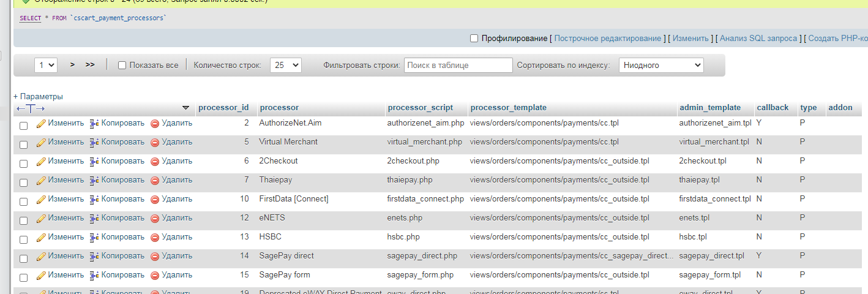Screen dimensions: 868x294
Task: Click delete icon for Thaiepay row
Action: [155, 180]
